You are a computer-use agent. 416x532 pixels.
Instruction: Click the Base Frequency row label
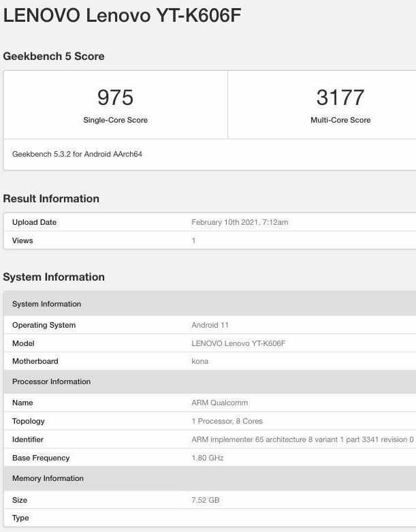[x=41, y=458]
